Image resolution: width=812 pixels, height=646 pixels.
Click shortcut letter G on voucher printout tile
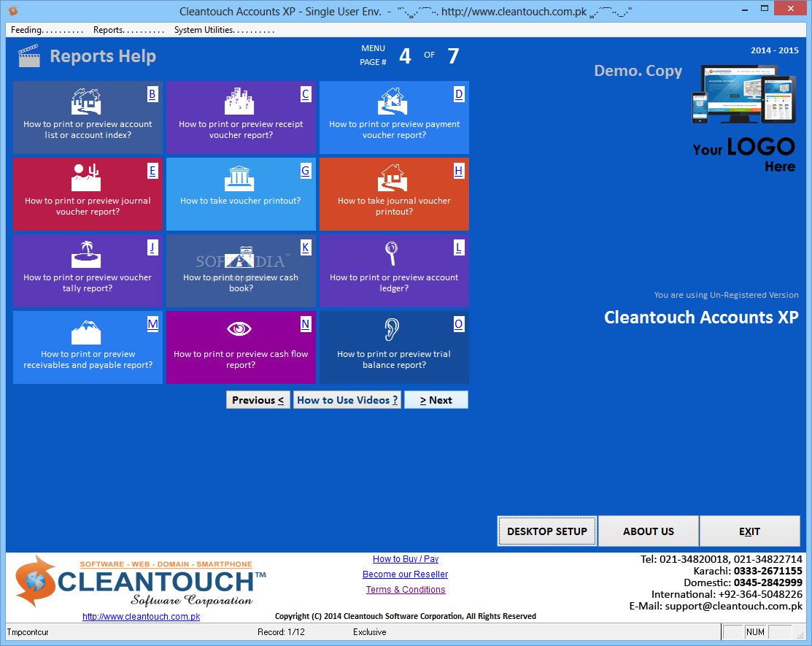306,171
